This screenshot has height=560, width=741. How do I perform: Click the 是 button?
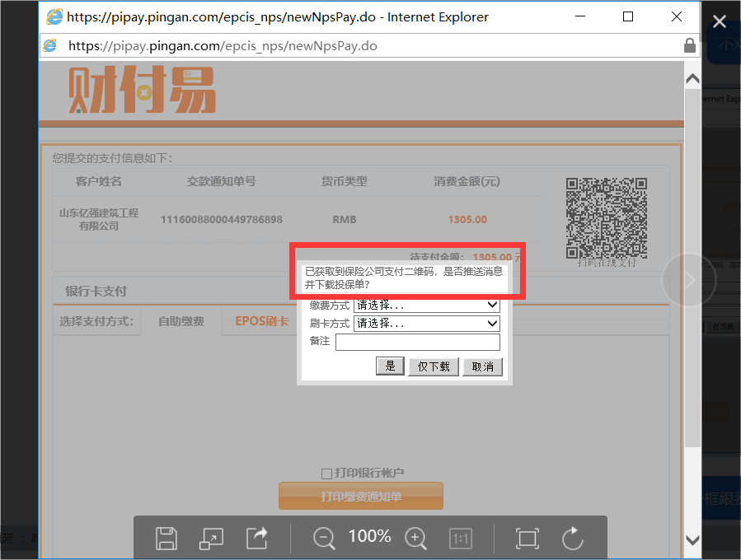pos(391,366)
